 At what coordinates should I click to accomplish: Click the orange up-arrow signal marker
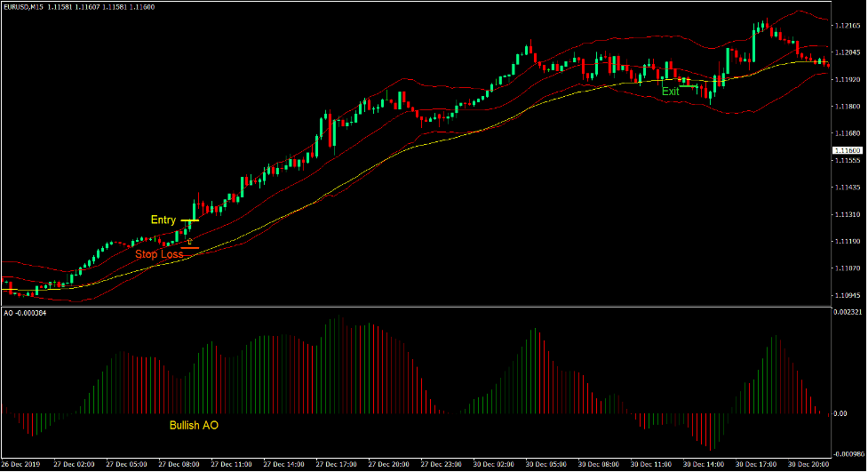point(189,240)
